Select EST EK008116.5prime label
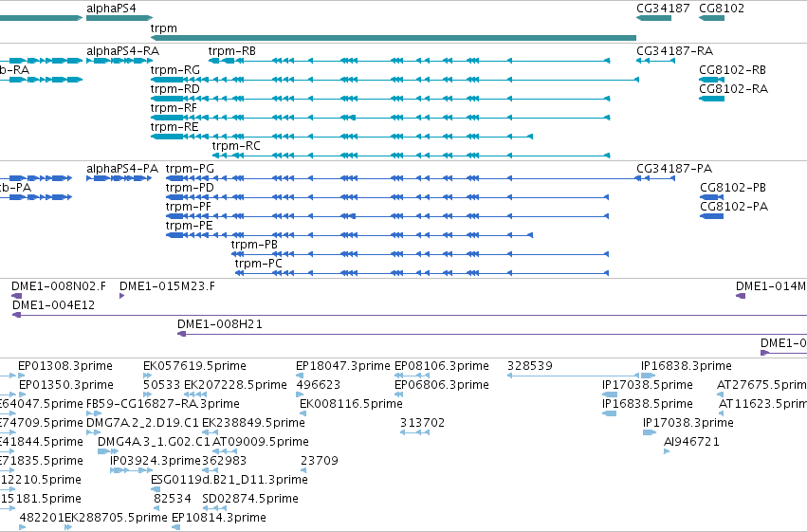Image resolution: width=807 pixels, height=532 pixels. (351, 404)
